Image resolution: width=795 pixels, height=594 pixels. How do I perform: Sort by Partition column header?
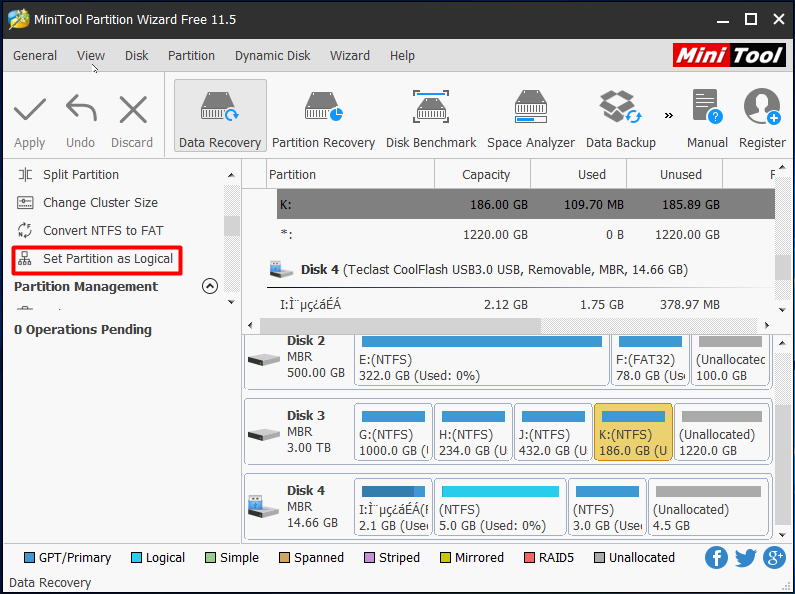350,174
